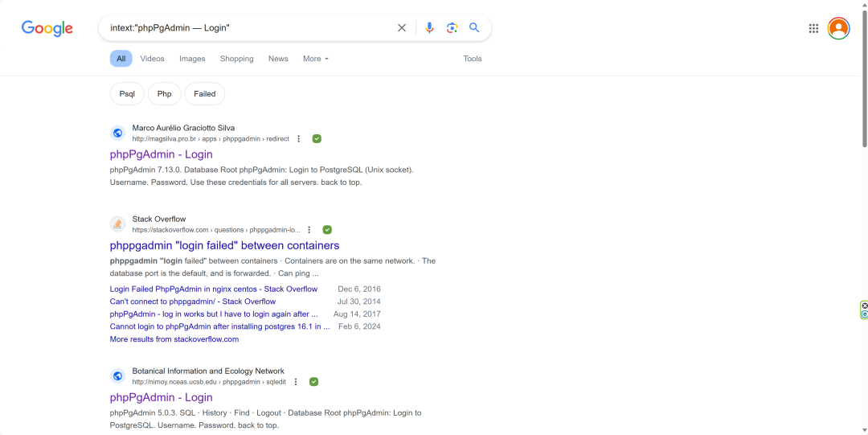This screenshot has height=435, width=868.
Task: Open the Google apps grid
Action: click(x=813, y=28)
